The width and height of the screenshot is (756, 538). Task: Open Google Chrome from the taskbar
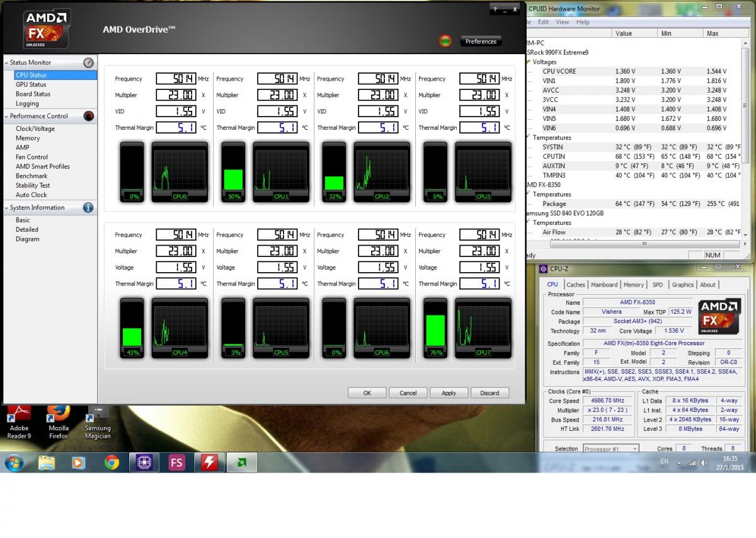(112, 462)
